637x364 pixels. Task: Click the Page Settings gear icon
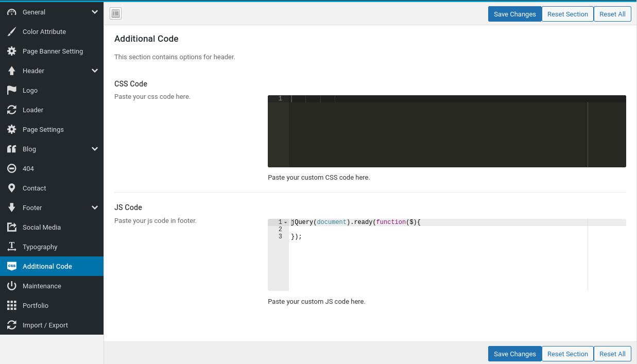coord(12,129)
